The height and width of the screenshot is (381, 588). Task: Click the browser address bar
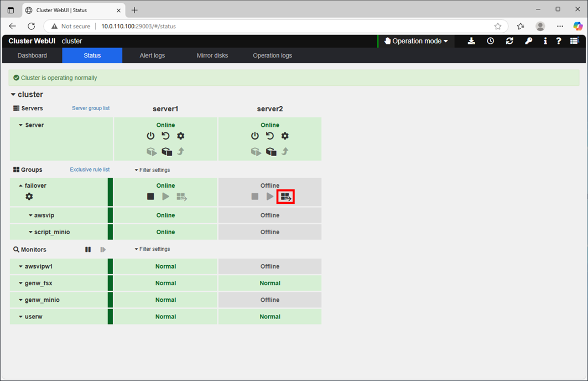click(277, 26)
